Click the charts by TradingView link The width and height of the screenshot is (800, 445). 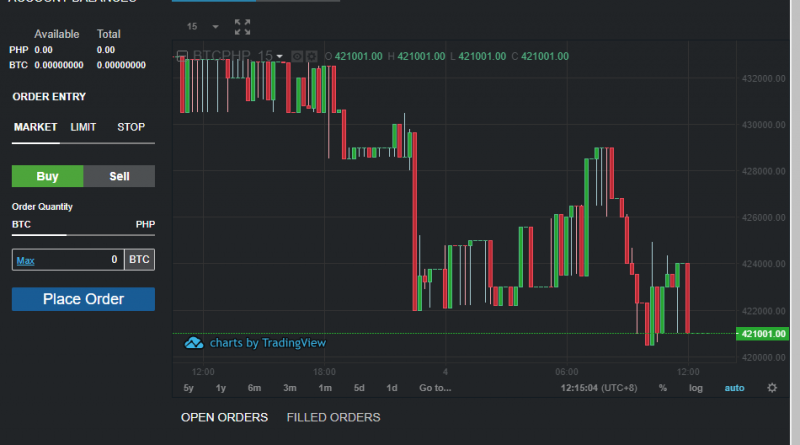(268, 343)
